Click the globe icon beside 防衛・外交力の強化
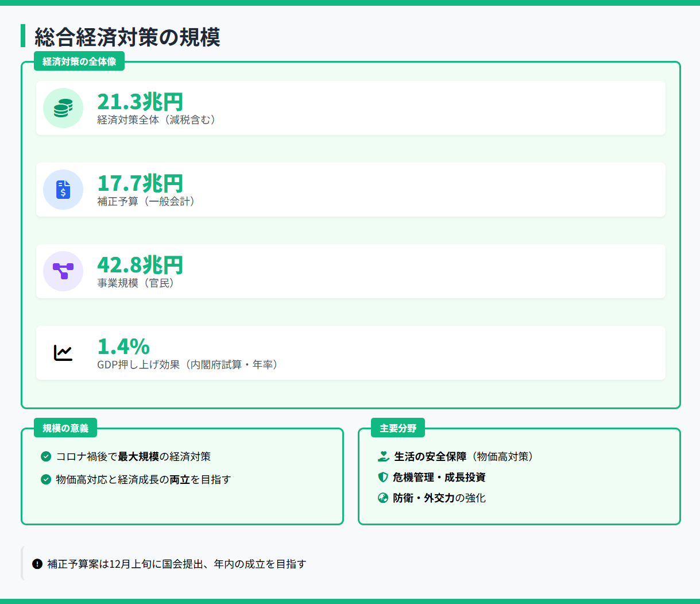Viewport: 700px width, 604px height. coord(383,498)
